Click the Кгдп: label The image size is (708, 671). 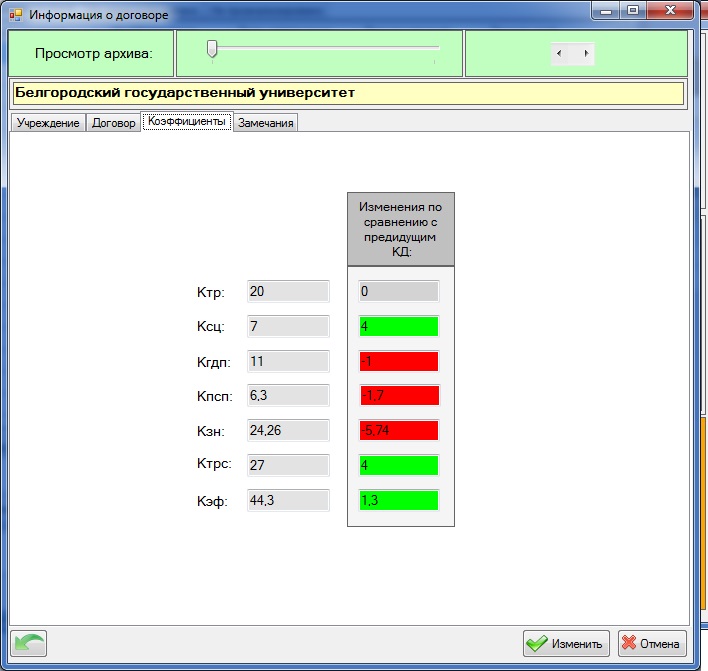(x=214, y=362)
